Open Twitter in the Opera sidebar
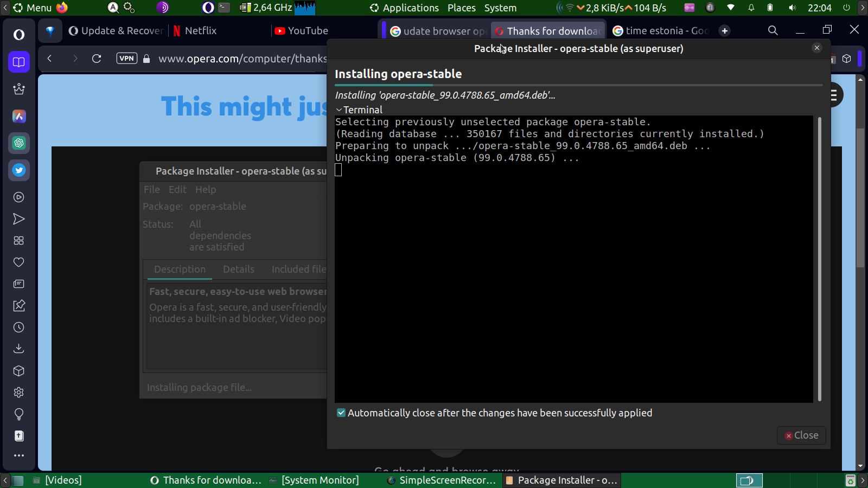 [x=19, y=170]
